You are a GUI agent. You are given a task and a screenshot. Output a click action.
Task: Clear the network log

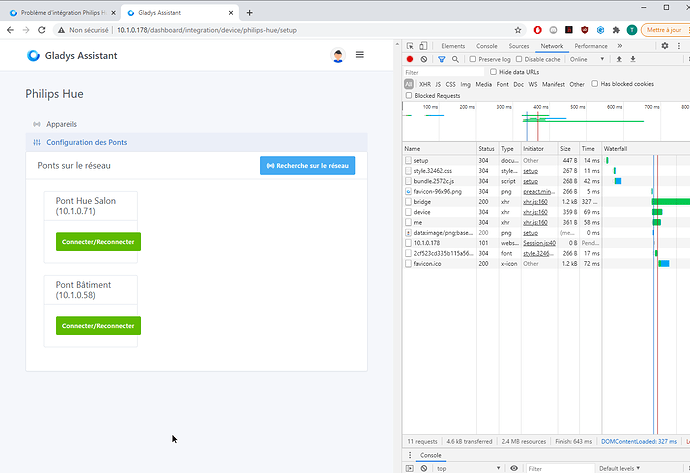click(423, 59)
